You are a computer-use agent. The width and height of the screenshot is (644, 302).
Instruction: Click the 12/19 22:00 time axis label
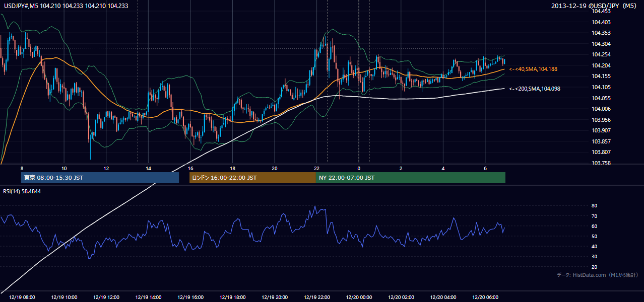pos(317,297)
